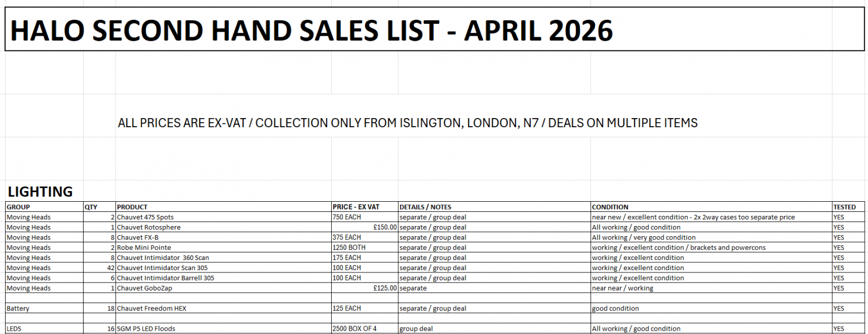Click the 1250 BOTH price cell
The image size is (868, 334).
tap(349, 248)
